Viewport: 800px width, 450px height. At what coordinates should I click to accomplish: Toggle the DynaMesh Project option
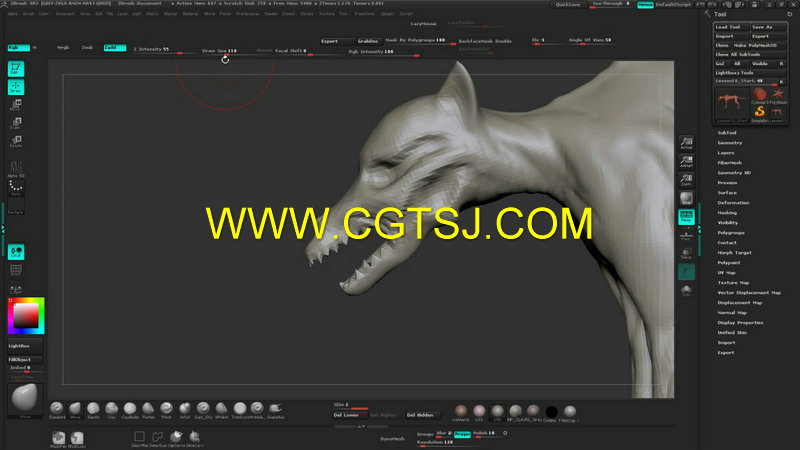pos(462,434)
